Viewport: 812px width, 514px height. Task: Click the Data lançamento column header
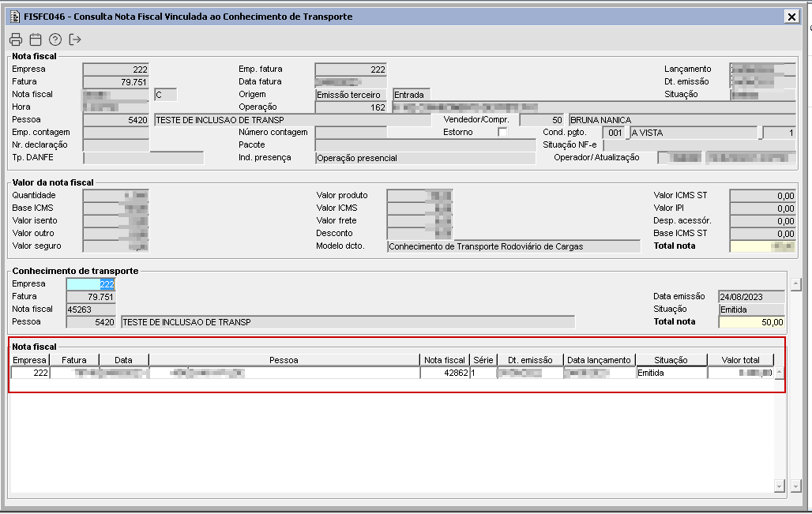point(600,360)
